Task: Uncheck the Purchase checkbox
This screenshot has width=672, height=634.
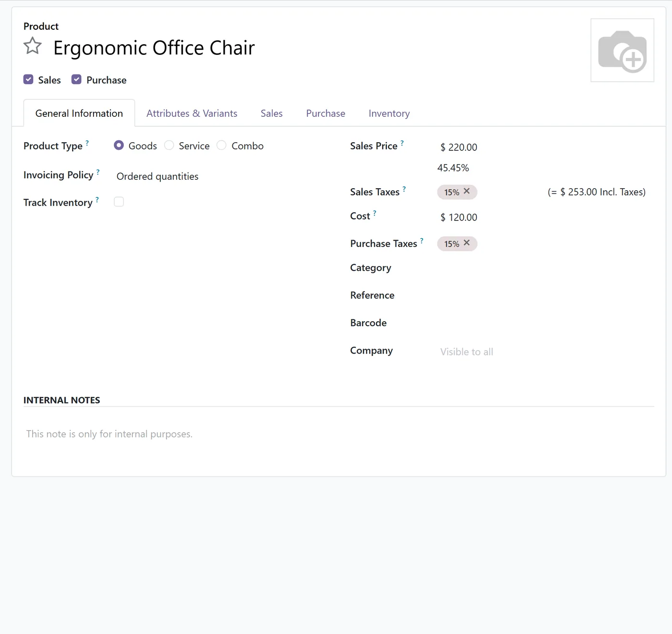Action: click(x=76, y=80)
